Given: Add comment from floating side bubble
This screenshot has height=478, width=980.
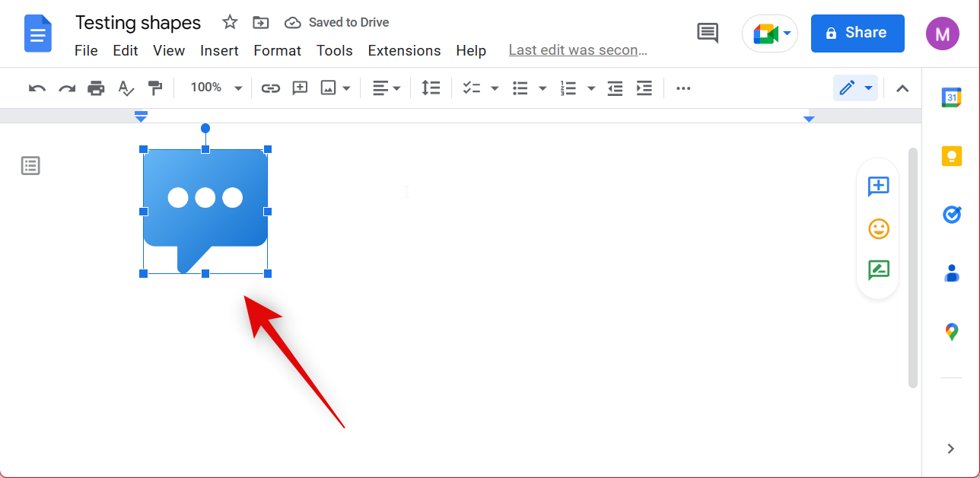Looking at the screenshot, I should 879,186.
